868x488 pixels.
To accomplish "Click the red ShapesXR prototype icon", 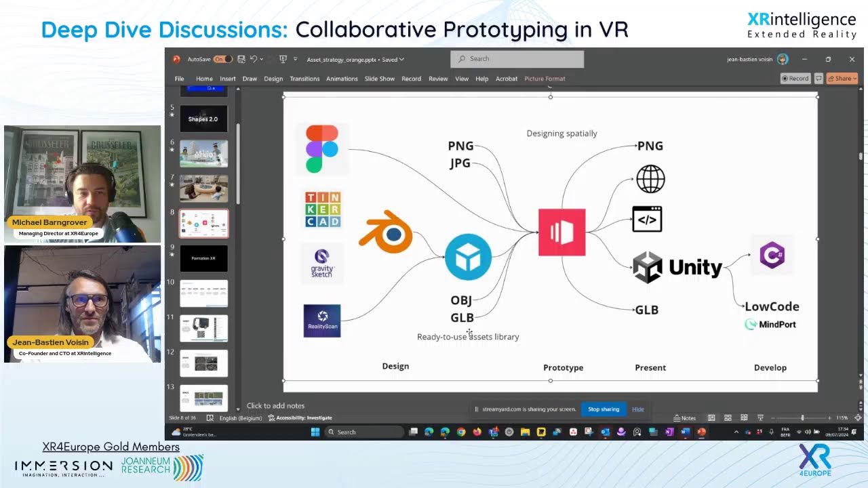I will click(561, 232).
